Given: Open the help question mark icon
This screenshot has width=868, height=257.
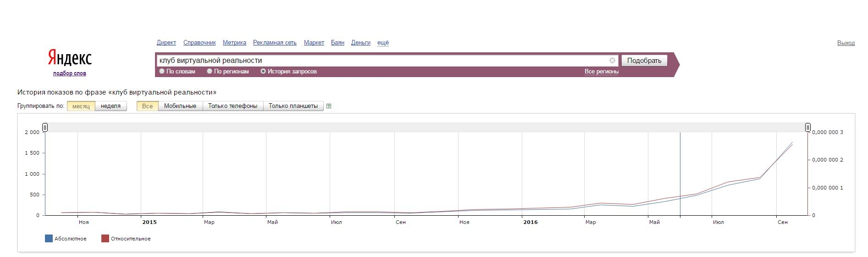Looking at the screenshot, I should (x=329, y=106).
